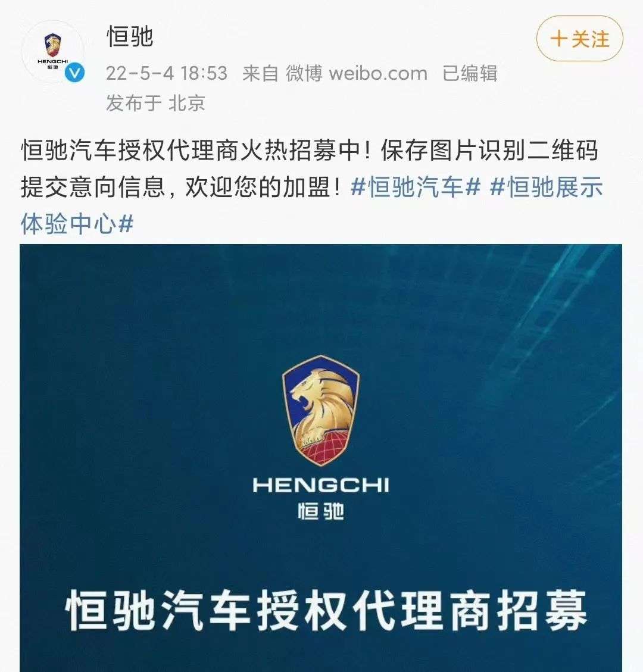Tap the 发布于 北京 location label

tap(155, 103)
